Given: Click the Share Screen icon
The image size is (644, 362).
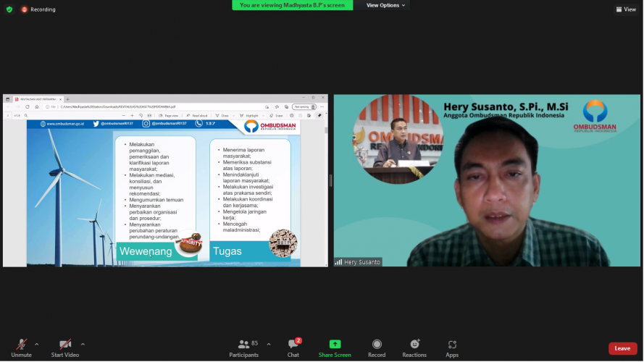Looking at the screenshot, I should tap(335, 345).
